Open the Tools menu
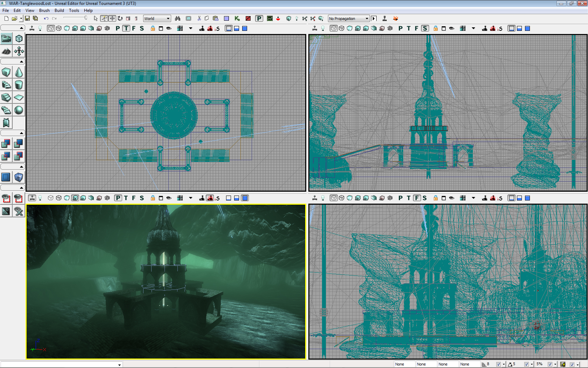588x368 pixels. click(74, 11)
